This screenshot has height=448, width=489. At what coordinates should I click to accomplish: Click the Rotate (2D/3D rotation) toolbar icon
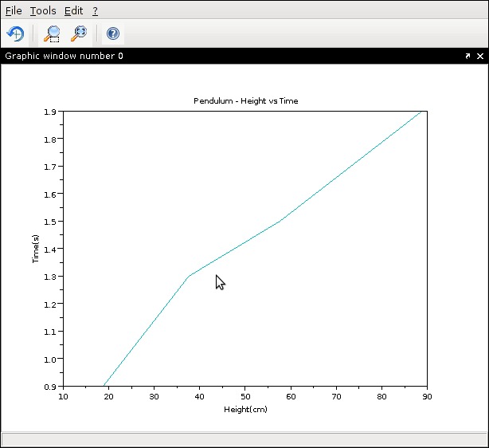15,33
